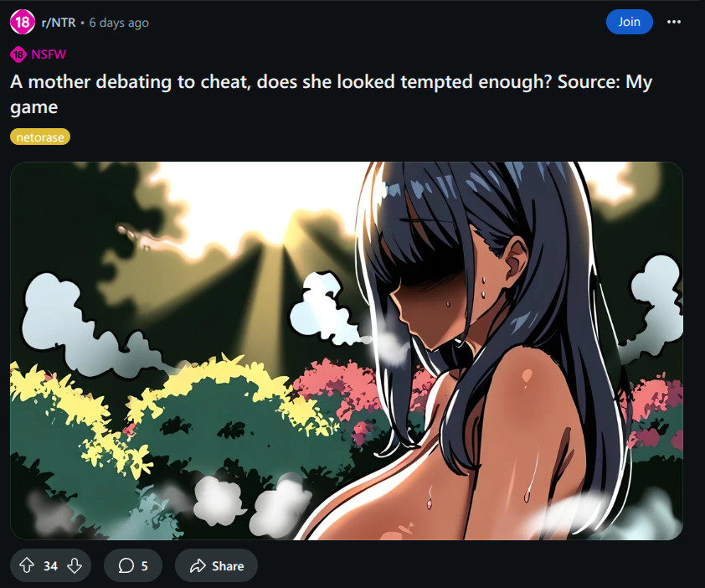Screen dimensions: 705x588
Task: Upvote the post with the up arrow
Action: pos(27,565)
